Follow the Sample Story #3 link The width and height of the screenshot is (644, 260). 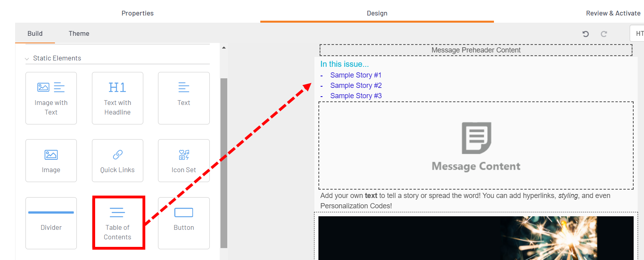click(355, 96)
